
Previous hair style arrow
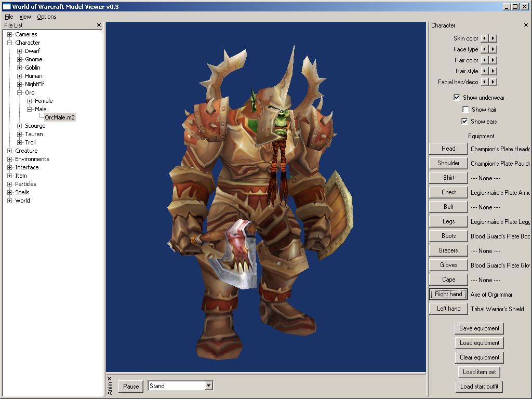click(x=485, y=71)
